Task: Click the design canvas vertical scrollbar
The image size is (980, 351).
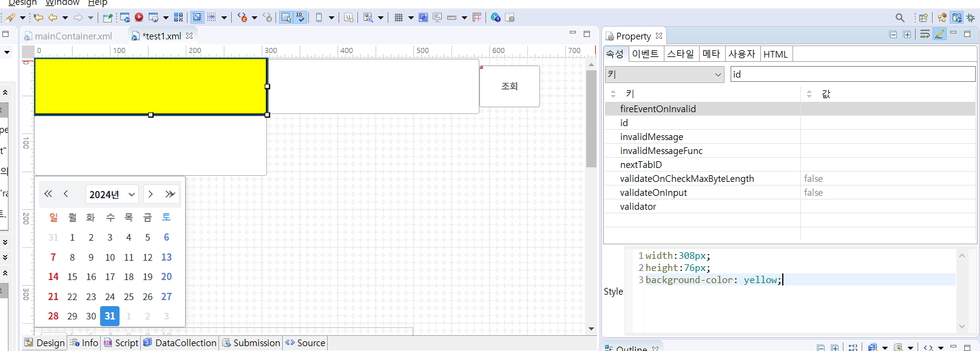Action: click(x=591, y=119)
